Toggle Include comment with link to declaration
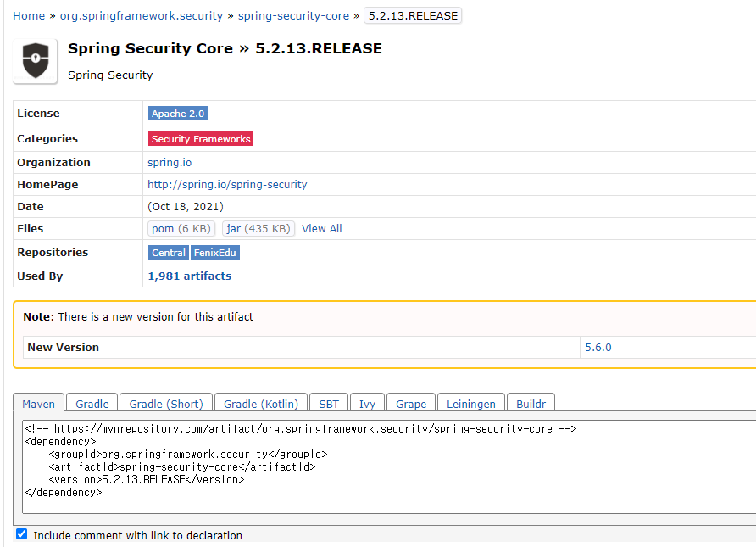This screenshot has width=756, height=547. 22,534
